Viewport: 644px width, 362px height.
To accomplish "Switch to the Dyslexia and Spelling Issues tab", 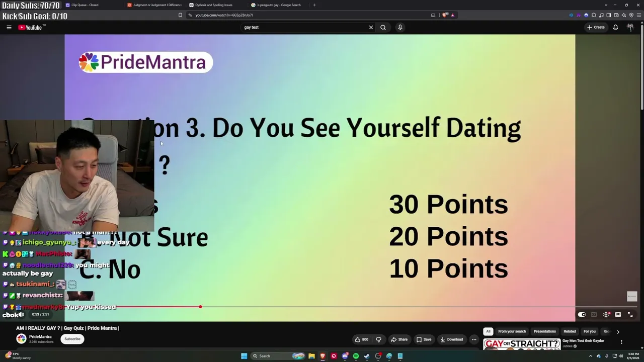I will pyautogui.click(x=216, y=5).
